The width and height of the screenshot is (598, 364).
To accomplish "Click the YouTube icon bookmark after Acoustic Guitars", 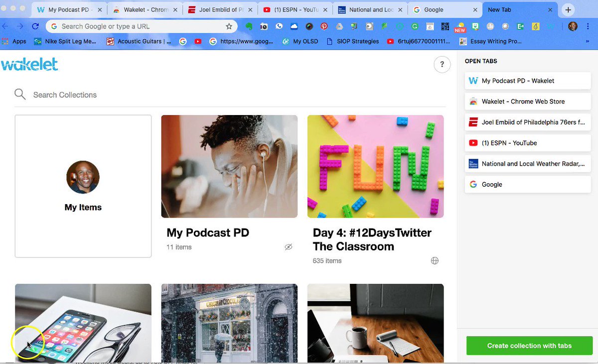I will [x=198, y=41].
